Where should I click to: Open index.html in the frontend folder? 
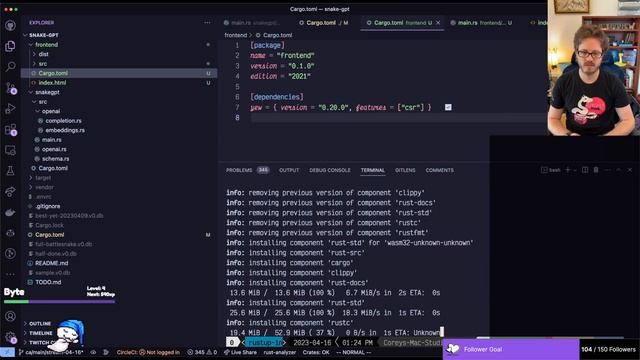pos(52,82)
